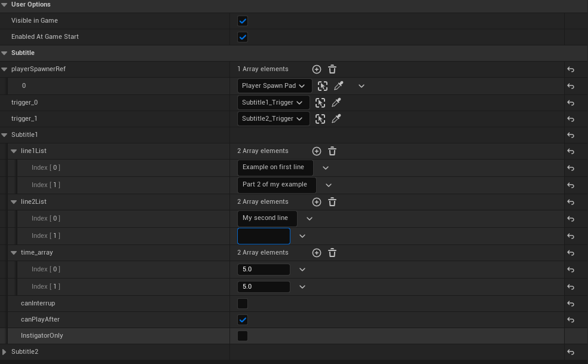Image resolution: width=588 pixels, height=364 pixels.
Task: Select the trigger_0 property label
Action: point(24,102)
